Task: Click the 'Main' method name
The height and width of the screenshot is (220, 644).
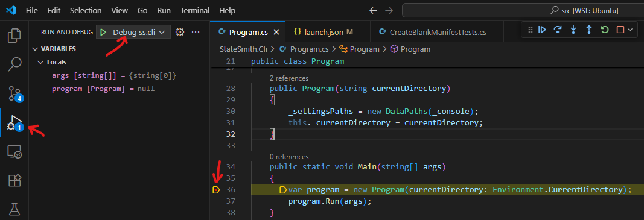Action: 367,167
